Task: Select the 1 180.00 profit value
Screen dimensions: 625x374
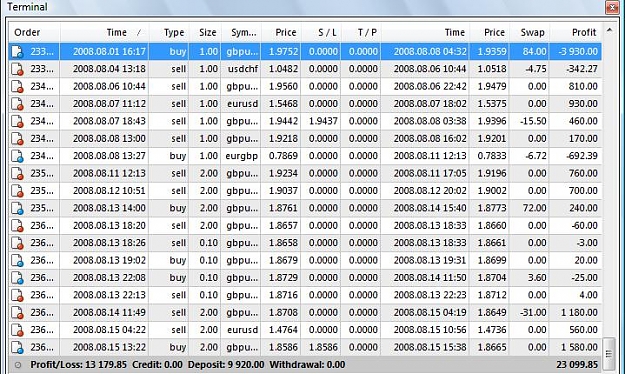Action: pos(580,313)
